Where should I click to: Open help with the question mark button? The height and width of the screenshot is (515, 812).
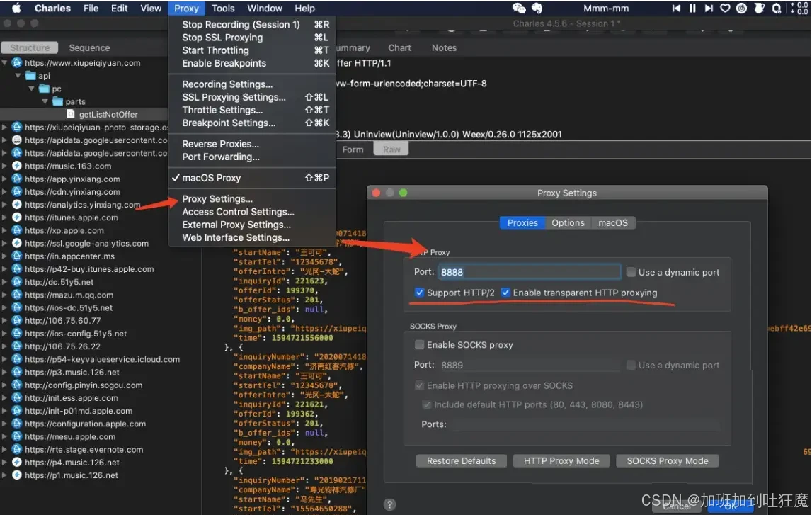point(390,504)
